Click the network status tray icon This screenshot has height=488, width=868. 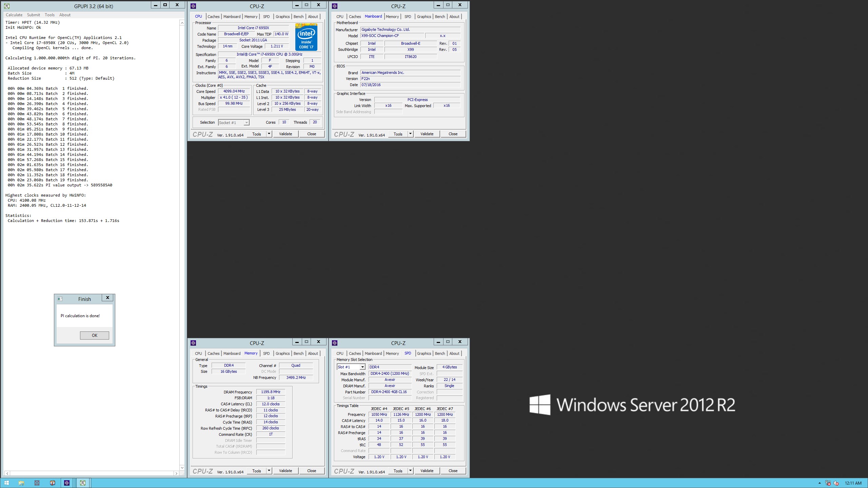828,483
